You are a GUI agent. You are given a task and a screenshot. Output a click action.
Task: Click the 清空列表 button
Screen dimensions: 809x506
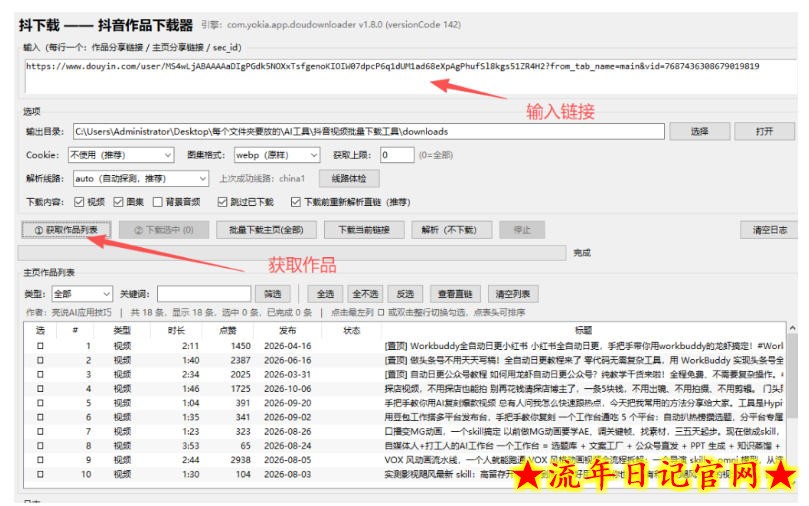[x=513, y=294]
